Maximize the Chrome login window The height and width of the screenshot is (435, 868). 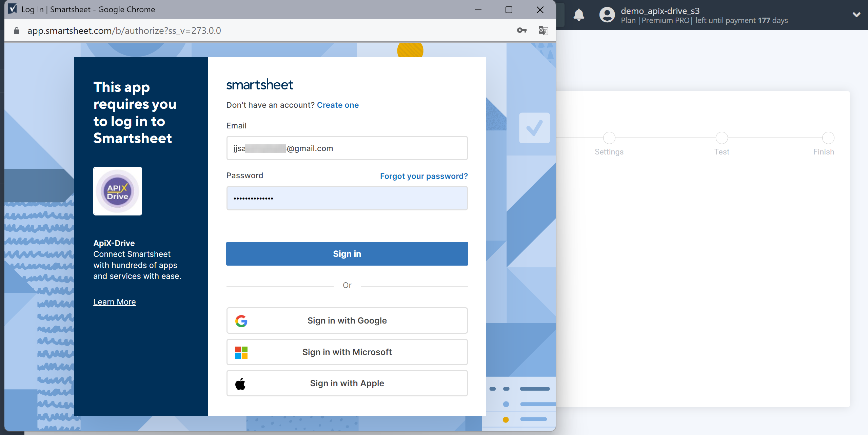tap(509, 10)
